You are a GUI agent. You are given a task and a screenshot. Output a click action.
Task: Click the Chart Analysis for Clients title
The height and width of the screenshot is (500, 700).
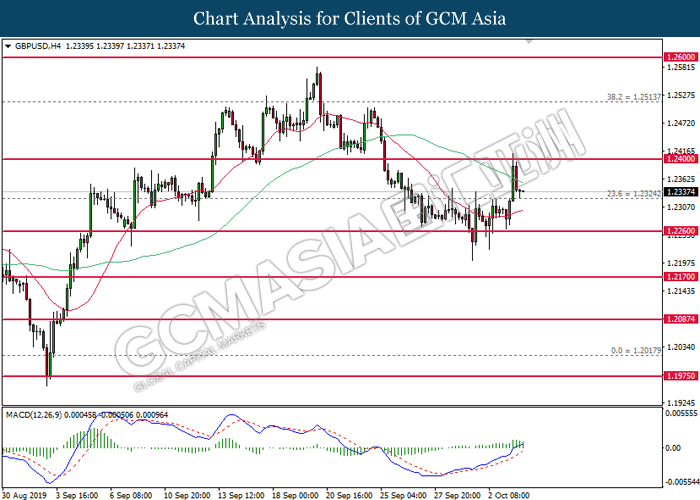tap(350, 18)
